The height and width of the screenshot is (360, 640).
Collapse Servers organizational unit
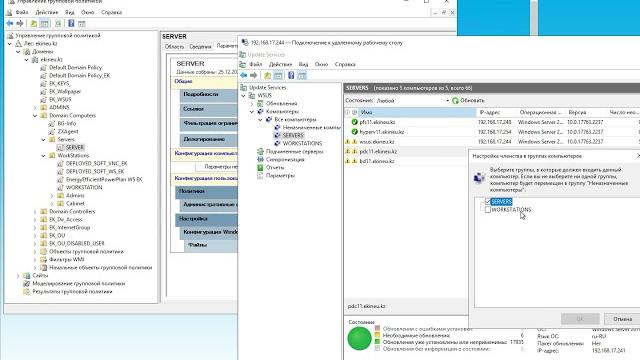click(43, 140)
